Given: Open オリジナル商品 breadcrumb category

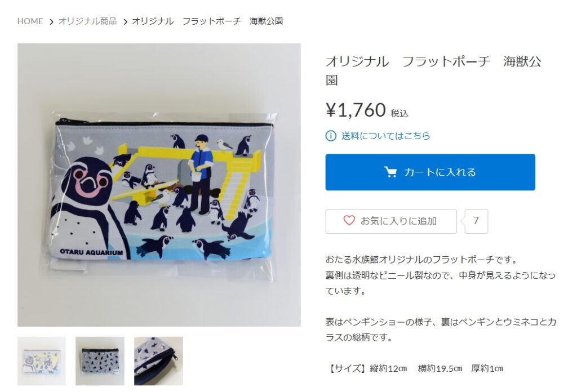Looking at the screenshot, I should [87, 21].
